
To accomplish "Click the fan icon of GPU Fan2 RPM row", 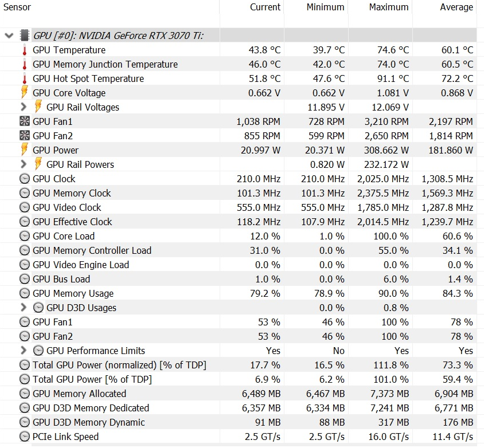I will [25, 135].
